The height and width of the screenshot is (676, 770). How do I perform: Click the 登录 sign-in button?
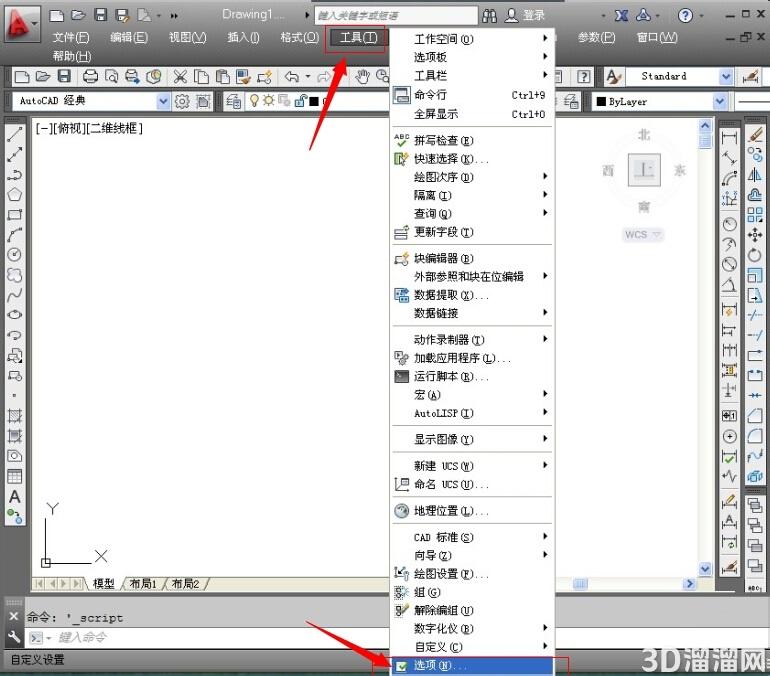coord(525,16)
